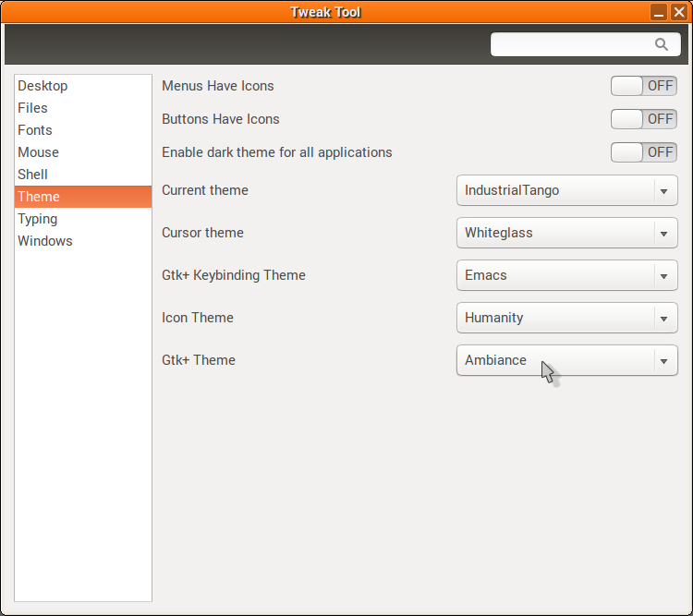Screen dimensions: 693x616
Task: Go to Mouse settings
Action: (x=38, y=152)
